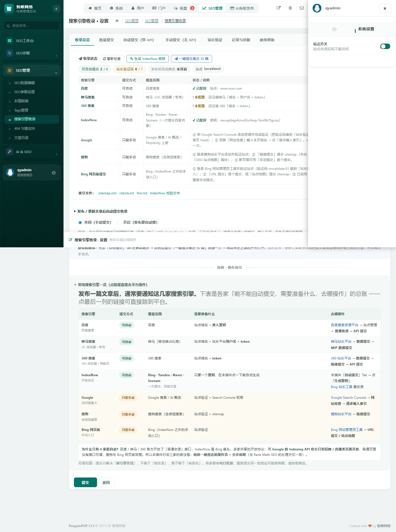Open the 站长验证 tab
Image resolution: width=396 pixels, height=532 pixels.
(215, 40)
